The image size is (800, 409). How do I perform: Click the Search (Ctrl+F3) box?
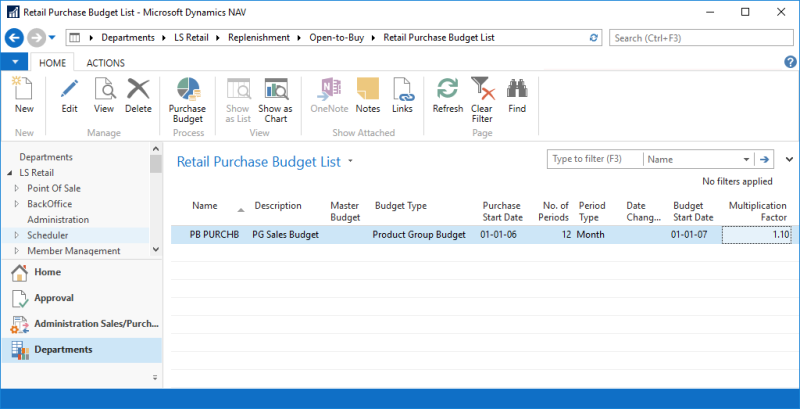[x=701, y=38]
